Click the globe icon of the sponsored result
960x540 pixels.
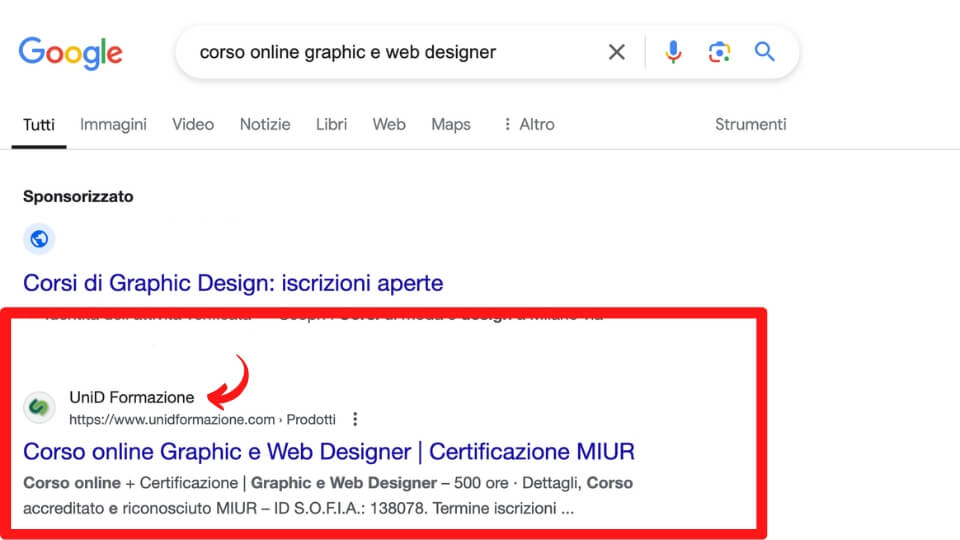tap(39, 239)
